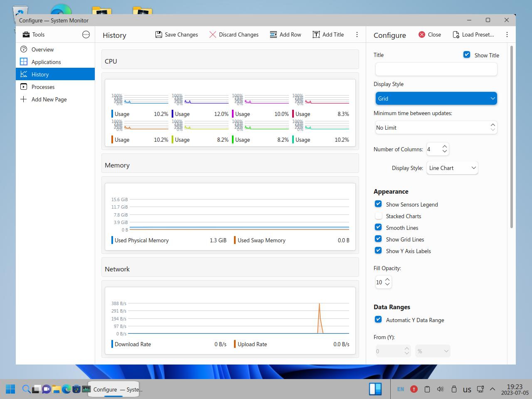Disable the Smooth Lines checkbox
The width and height of the screenshot is (532, 399).
coord(378,227)
